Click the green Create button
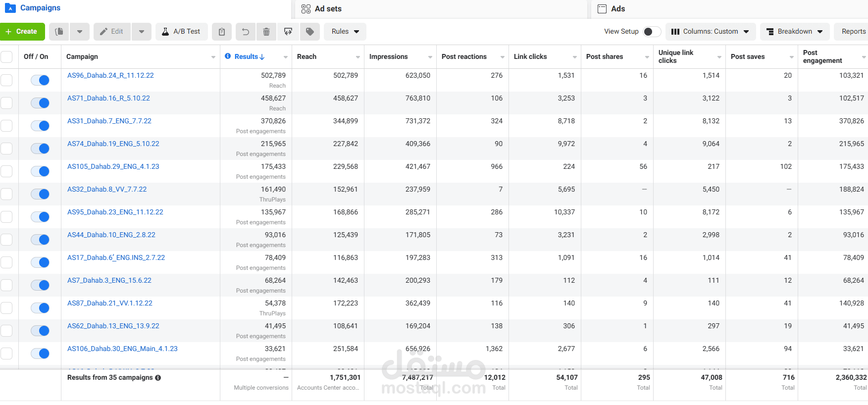 pos(22,32)
